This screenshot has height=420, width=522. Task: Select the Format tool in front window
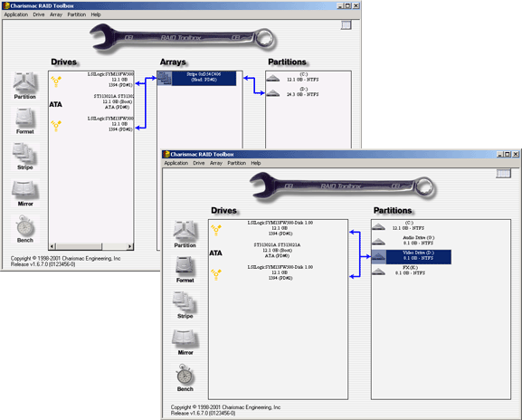(x=185, y=269)
